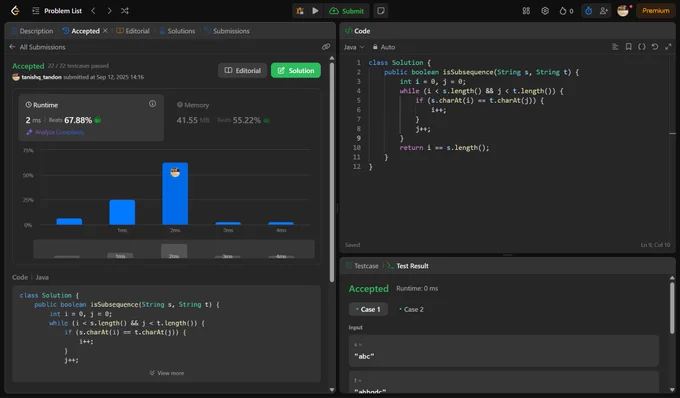
Task: Select the Test Result tab
Action: click(x=408, y=266)
